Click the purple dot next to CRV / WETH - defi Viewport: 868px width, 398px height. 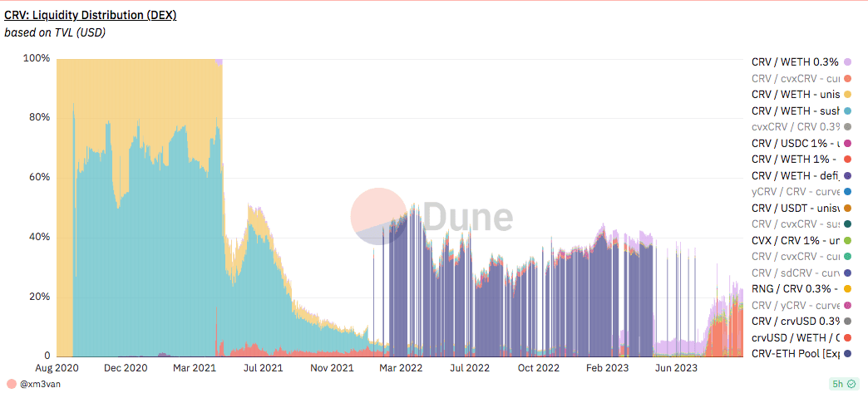coord(847,175)
